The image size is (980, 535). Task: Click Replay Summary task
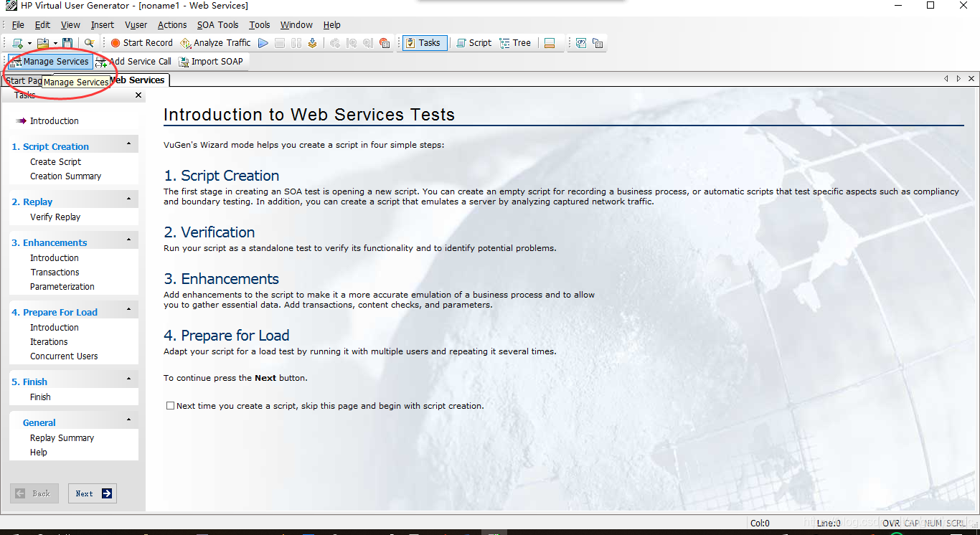click(62, 438)
